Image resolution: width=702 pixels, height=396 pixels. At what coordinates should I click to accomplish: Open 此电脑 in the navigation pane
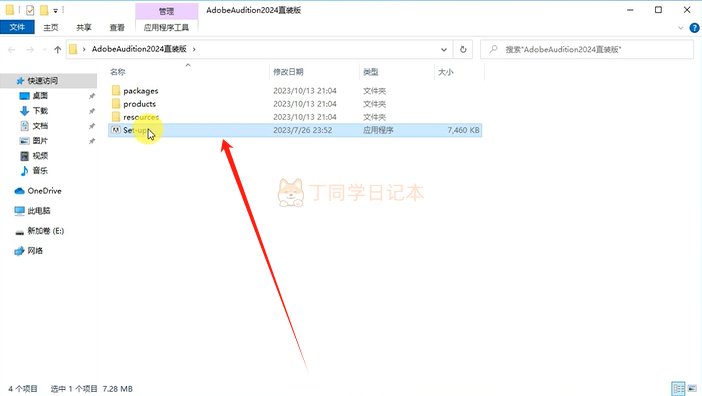click(39, 211)
